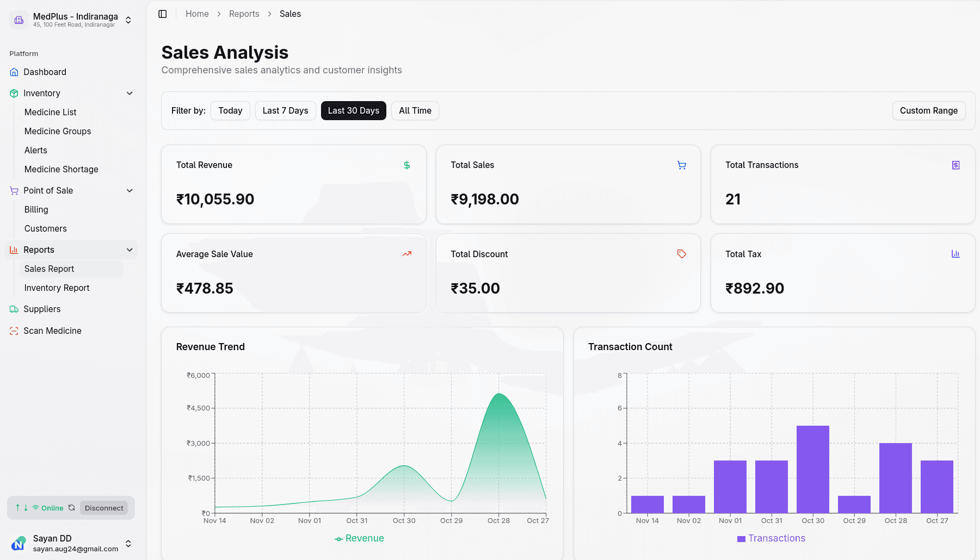This screenshot has width=980, height=560.
Task: Click the Revenue Trend chart title
Action: pos(211,347)
